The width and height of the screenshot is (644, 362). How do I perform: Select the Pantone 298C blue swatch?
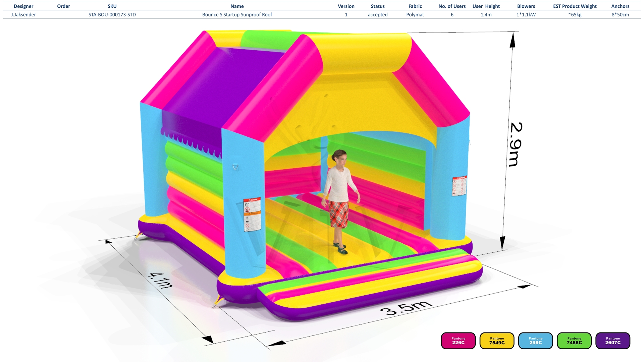(535, 341)
